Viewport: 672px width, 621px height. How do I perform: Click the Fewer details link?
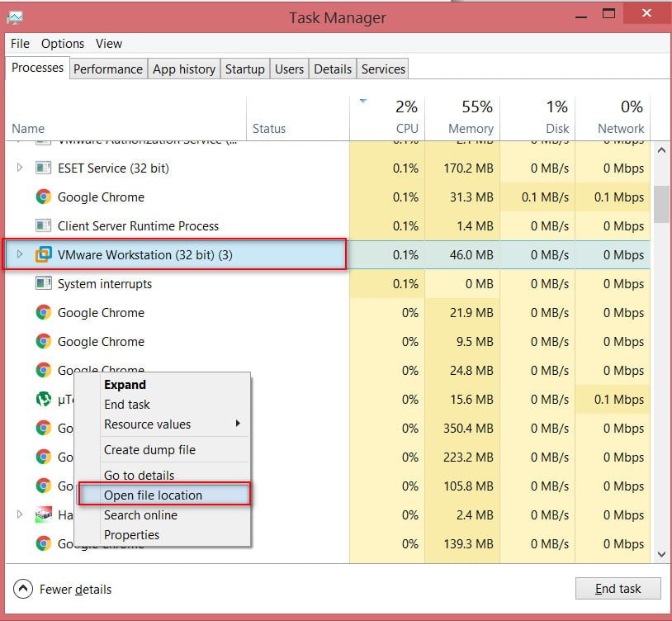pos(75,590)
